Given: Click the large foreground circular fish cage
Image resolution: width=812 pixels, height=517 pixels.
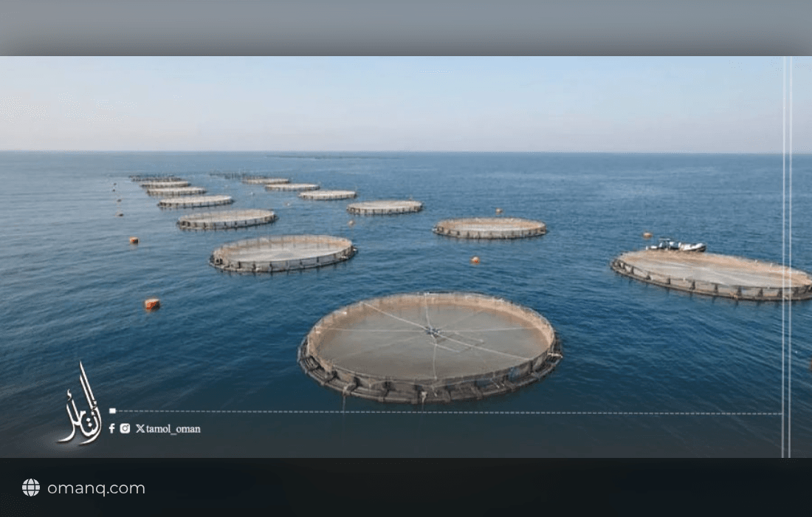Looking at the screenshot, I should pos(430,347).
